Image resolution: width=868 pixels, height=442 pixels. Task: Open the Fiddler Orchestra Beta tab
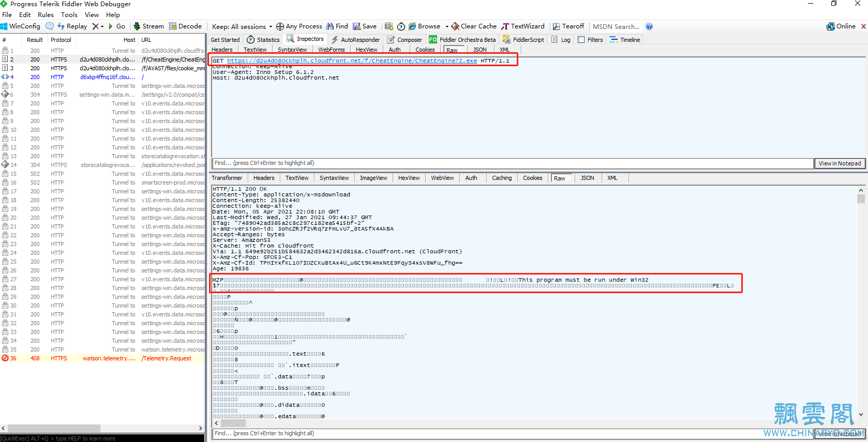point(462,40)
